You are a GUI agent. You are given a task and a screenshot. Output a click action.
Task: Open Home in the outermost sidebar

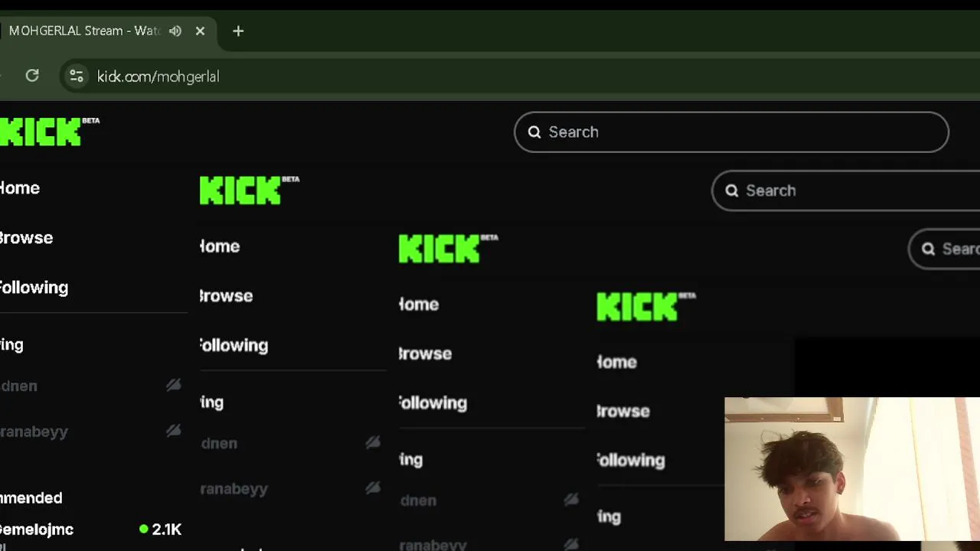[20, 187]
